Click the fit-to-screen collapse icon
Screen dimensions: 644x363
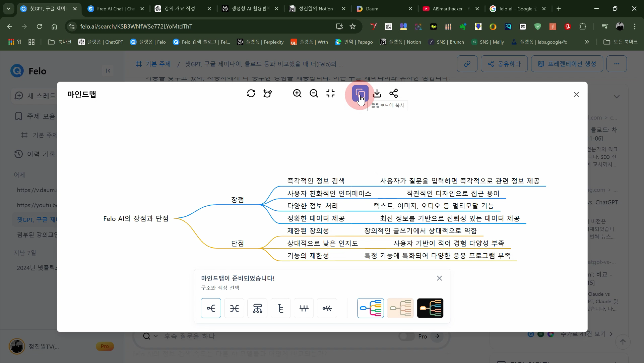331,93
